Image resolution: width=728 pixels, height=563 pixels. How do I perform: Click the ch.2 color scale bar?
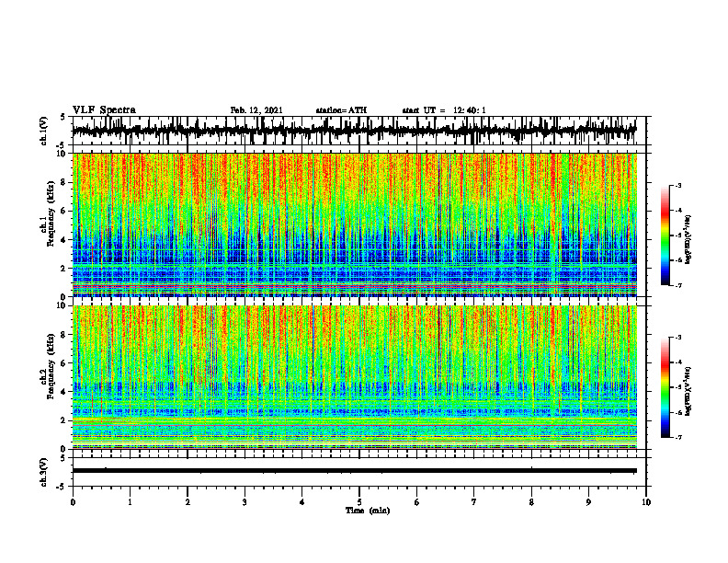665,387
